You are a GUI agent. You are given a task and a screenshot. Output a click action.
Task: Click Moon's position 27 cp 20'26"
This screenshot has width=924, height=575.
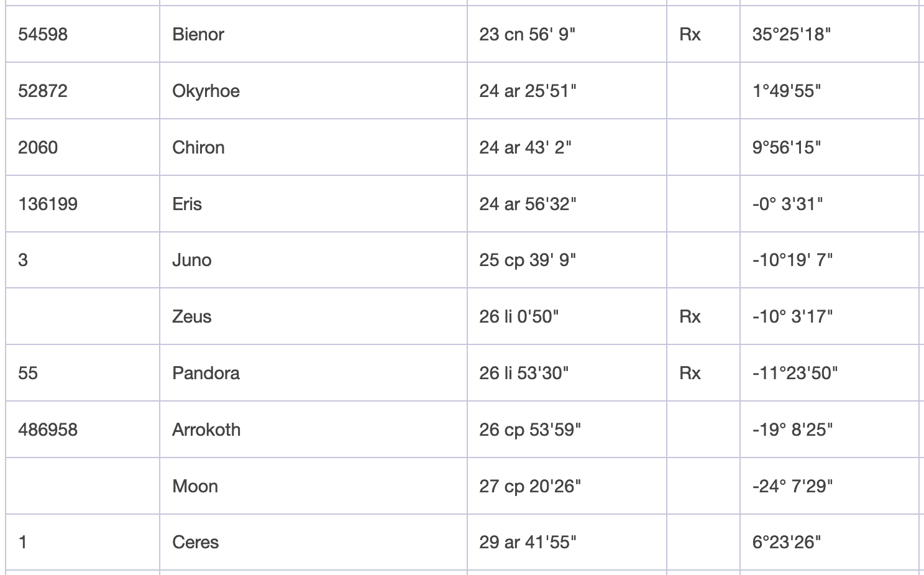(x=529, y=486)
